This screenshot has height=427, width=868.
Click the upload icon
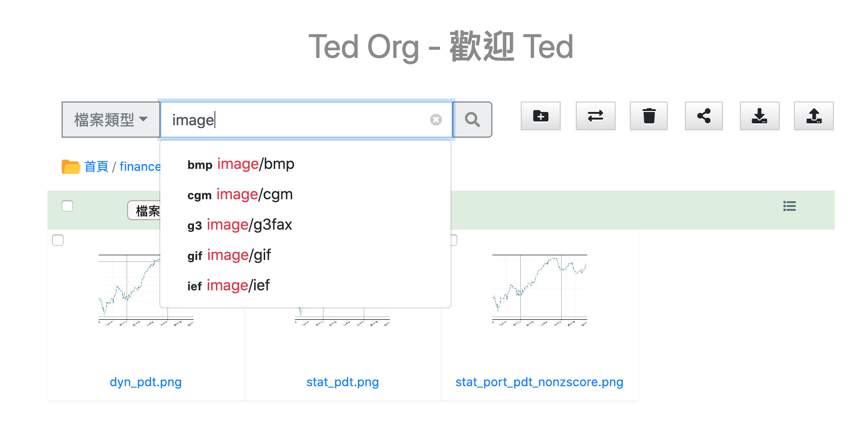click(813, 116)
